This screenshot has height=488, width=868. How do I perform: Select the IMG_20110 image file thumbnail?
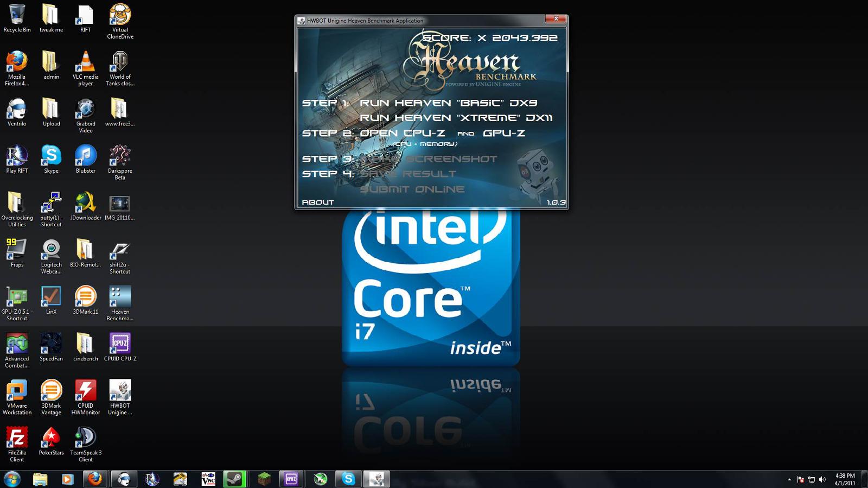pyautogui.click(x=120, y=206)
